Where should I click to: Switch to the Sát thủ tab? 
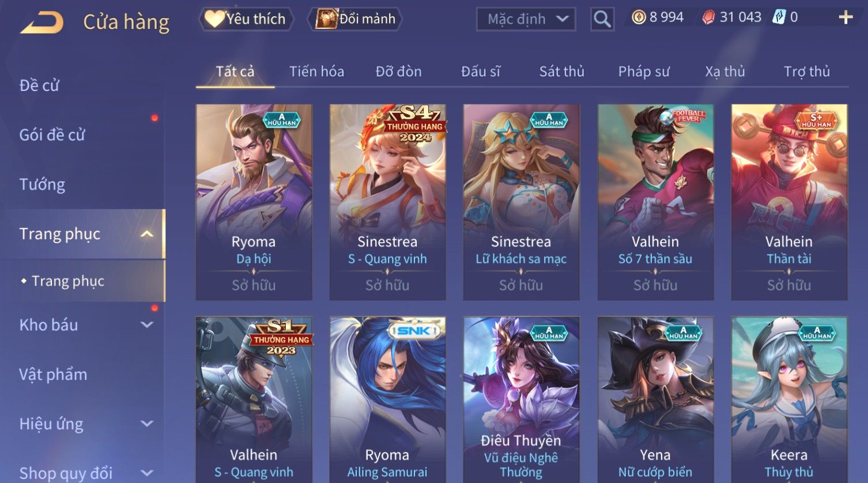[561, 71]
